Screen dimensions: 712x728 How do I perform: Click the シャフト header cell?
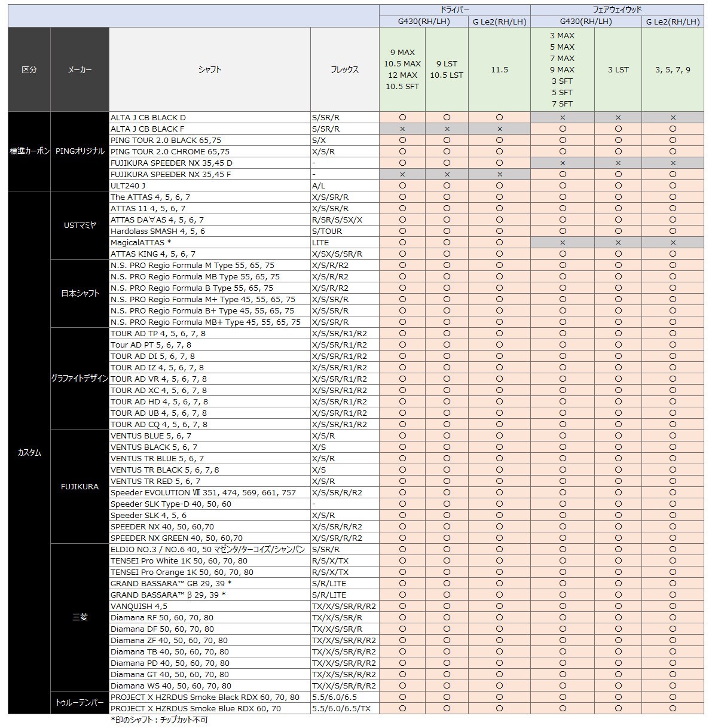[x=210, y=69]
